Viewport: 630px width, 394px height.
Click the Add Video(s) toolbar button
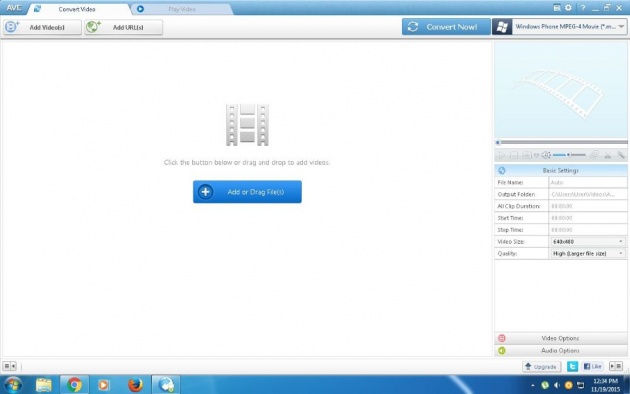[x=42, y=27]
